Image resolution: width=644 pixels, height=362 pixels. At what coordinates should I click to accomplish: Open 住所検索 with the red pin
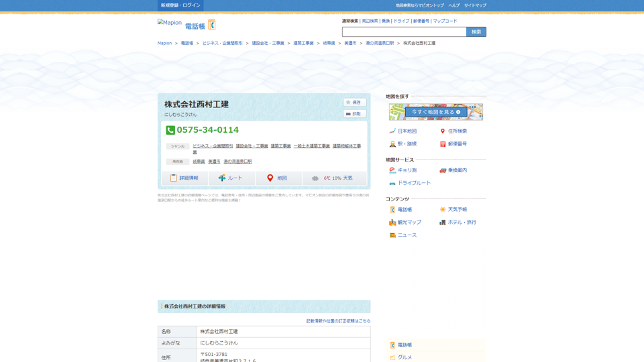point(457,131)
